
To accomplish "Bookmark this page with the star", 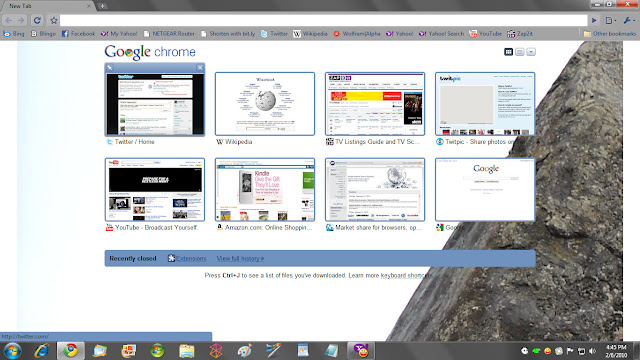I will click(53, 20).
